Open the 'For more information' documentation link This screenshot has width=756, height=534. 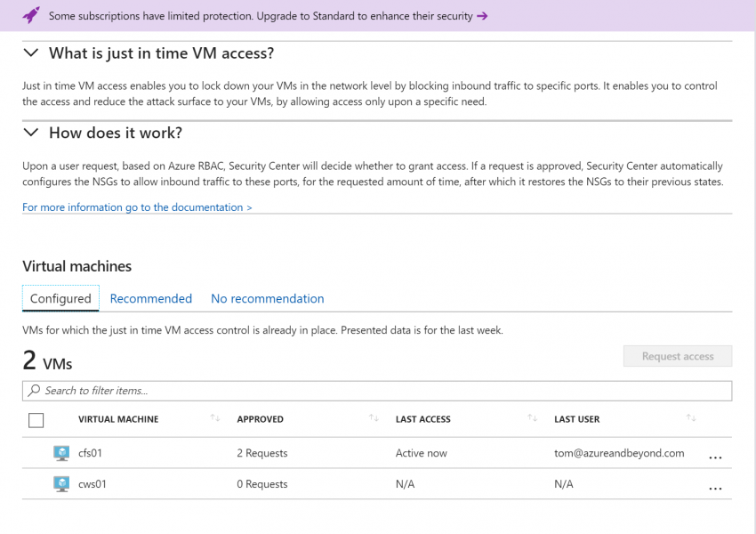click(x=137, y=207)
